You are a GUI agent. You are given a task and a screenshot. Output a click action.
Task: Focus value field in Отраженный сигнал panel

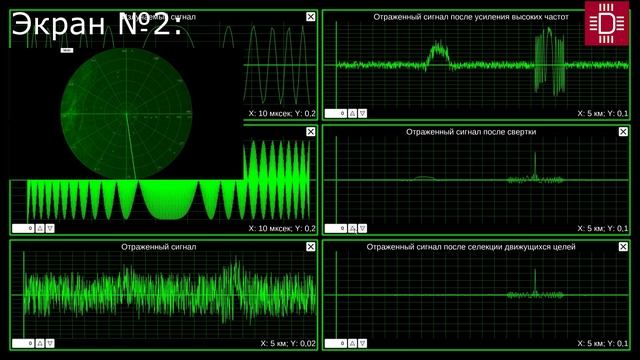pos(23,344)
